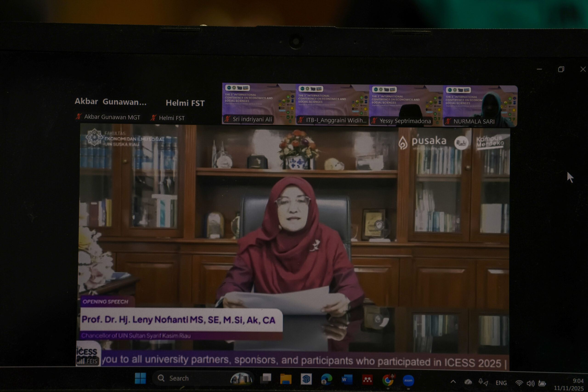Open Wi-Fi network quick settings

point(519,383)
